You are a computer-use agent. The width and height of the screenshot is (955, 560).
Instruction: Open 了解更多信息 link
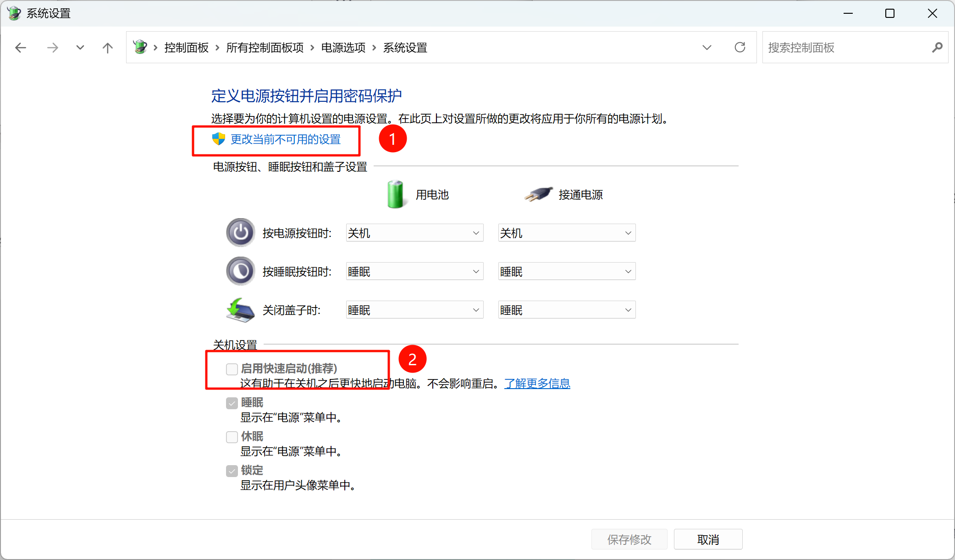pyautogui.click(x=537, y=383)
